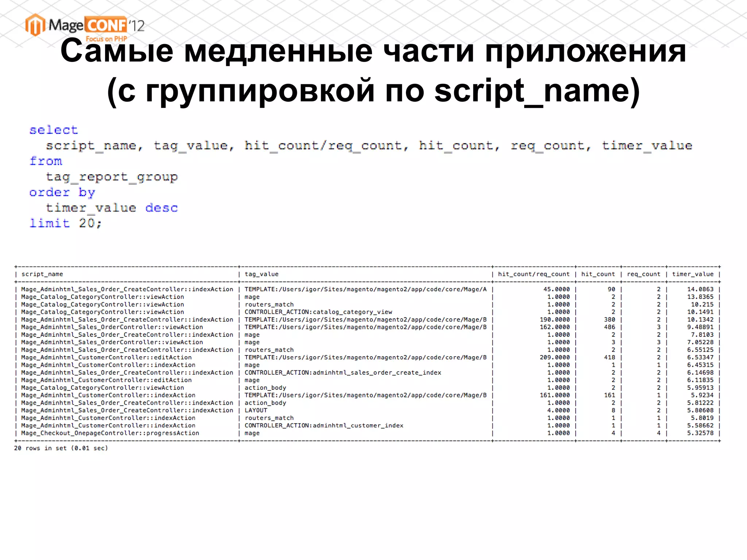Click the subtitle '(с группировкой по script_name)'
Viewport: 747px width, 560px height.
click(x=373, y=91)
